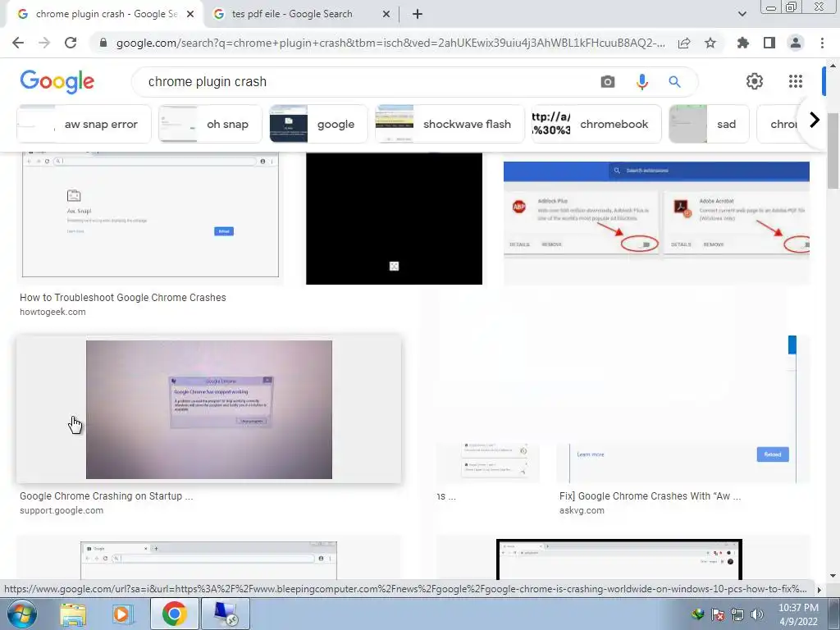Open Windows Explorer from taskbar

click(x=73, y=614)
